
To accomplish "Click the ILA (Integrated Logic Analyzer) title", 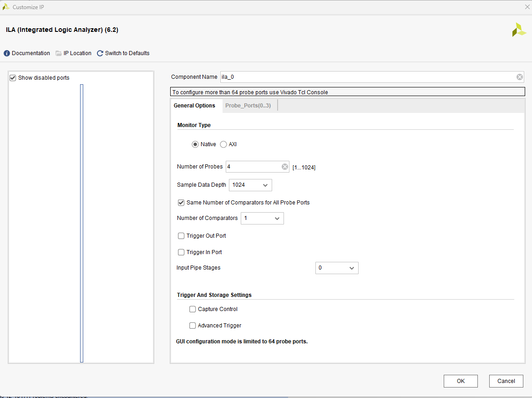I will [62, 30].
